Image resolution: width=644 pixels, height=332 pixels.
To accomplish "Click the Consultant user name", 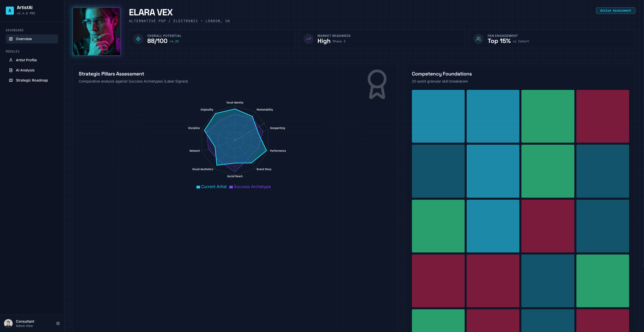I will click(x=25, y=321).
